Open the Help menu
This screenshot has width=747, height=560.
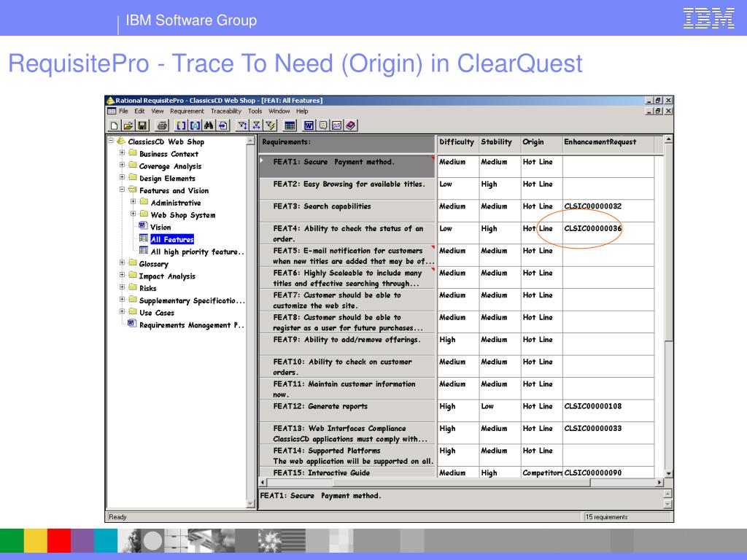pyautogui.click(x=302, y=111)
